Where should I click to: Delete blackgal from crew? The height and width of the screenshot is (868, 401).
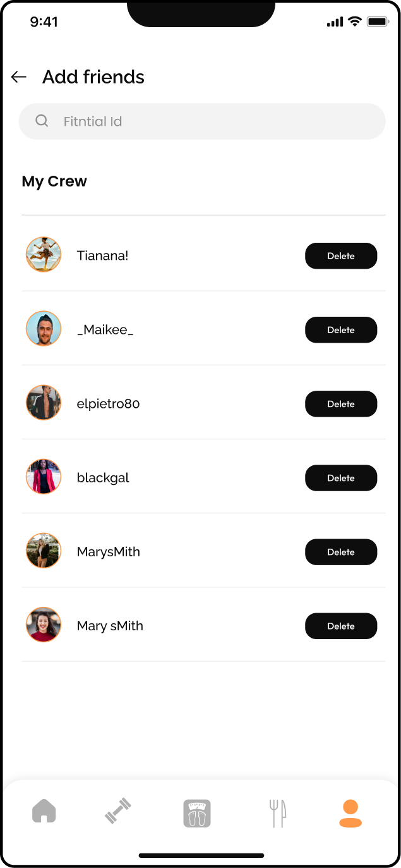tap(341, 478)
